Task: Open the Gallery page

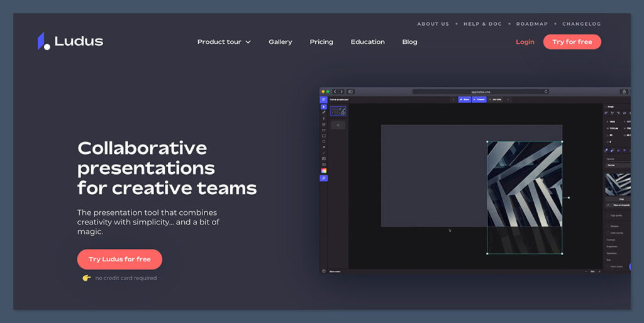Action: 280,42
